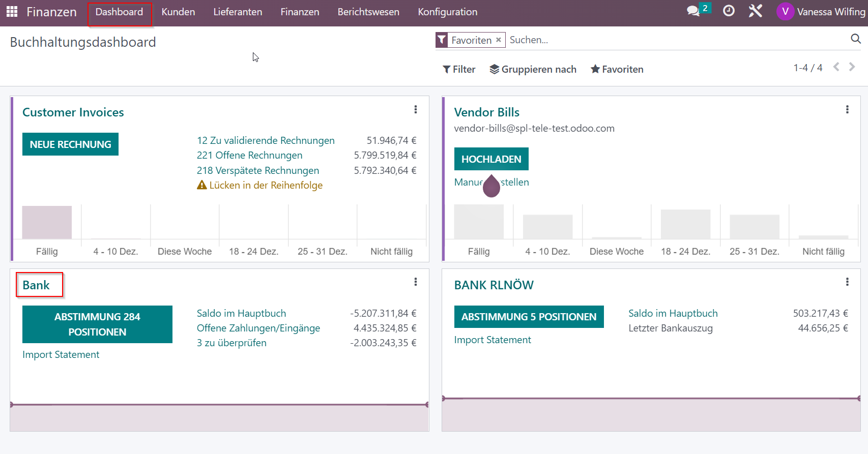Click the search magnifier icon
The width and height of the screenshot is (868, 454).
point(856,39)
